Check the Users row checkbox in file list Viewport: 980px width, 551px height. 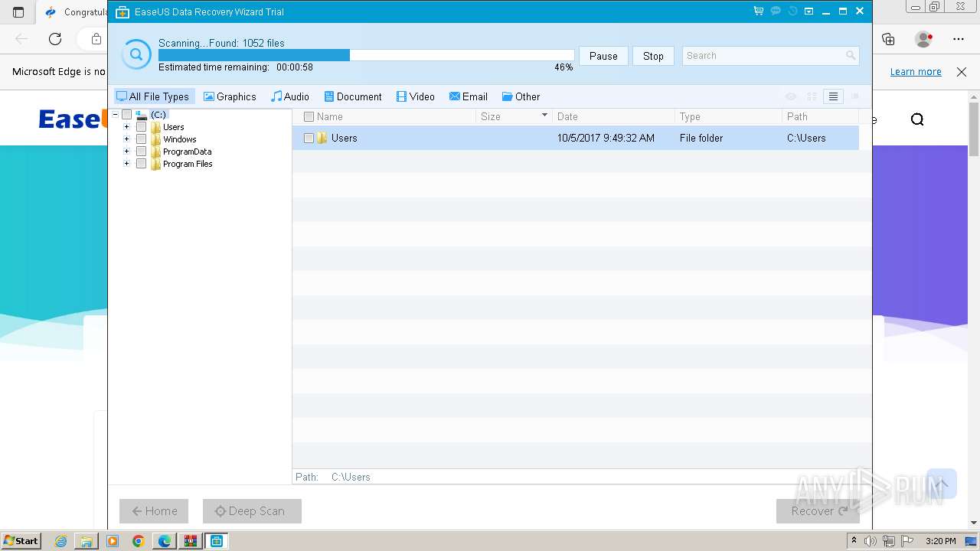click(x=309, y=139)
